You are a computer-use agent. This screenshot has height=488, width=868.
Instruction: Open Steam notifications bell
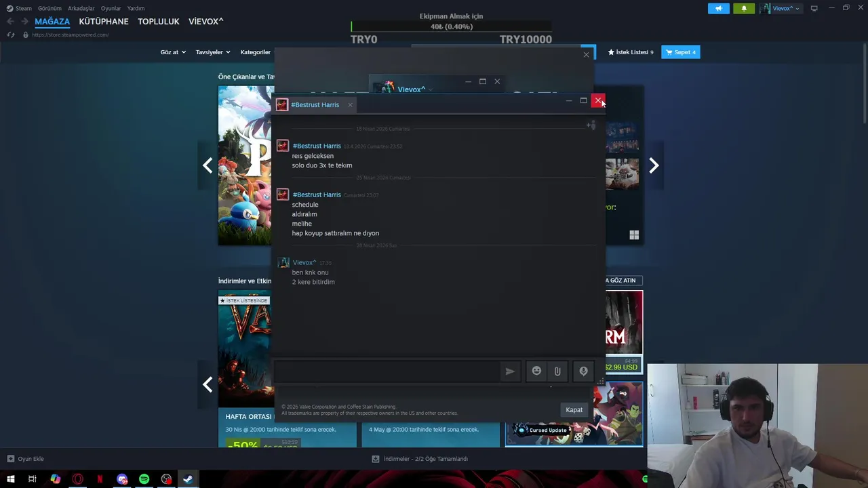click(x=744, y=8)
